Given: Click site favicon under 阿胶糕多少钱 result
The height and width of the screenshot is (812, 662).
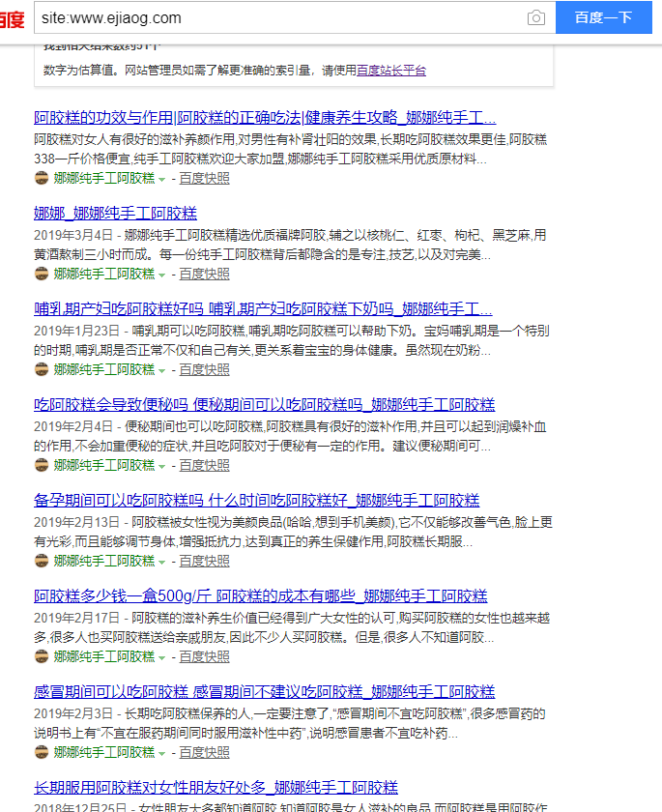Looking at the screenshot, I should 42,656.
